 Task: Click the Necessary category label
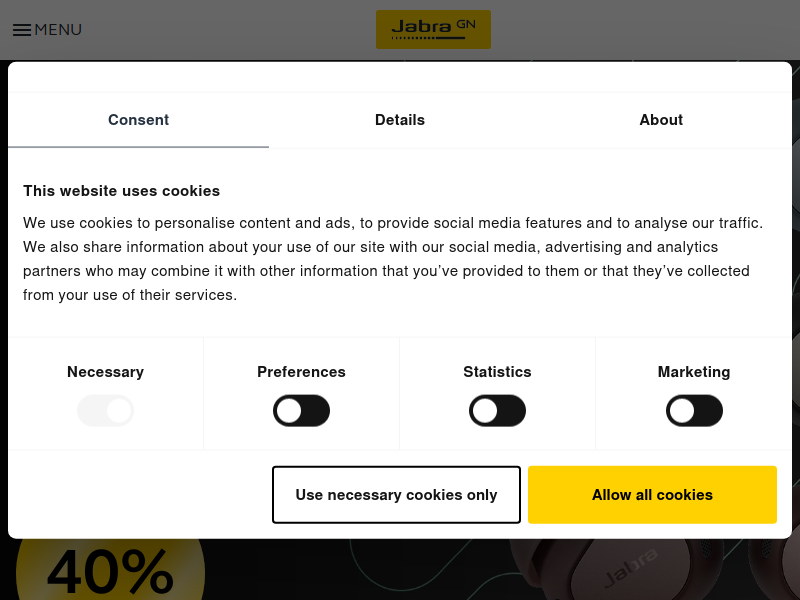click(x=106, y=372)
